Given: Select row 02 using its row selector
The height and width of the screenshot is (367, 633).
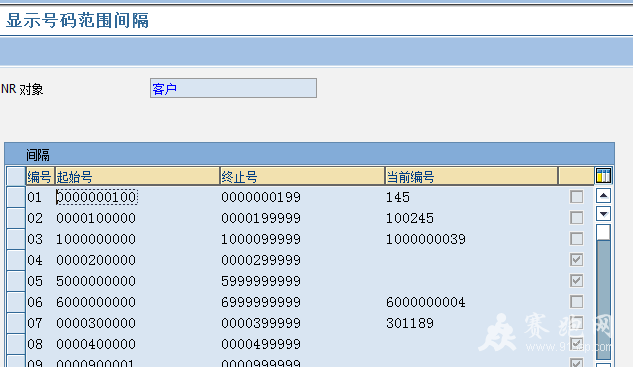Looking at the screenshot, I should [x=16, y=218].
